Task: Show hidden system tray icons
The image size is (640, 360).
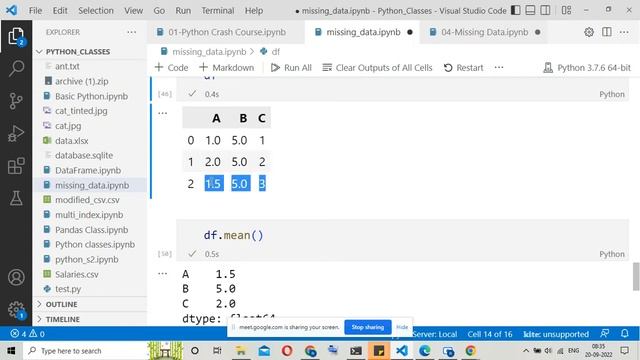Action: pyautogui.click(x=526, y=351)
